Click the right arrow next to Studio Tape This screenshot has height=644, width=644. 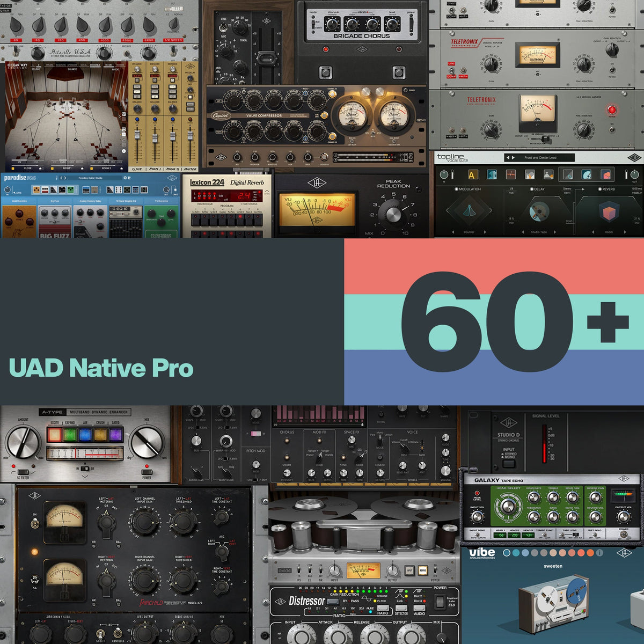pos(555,232)
